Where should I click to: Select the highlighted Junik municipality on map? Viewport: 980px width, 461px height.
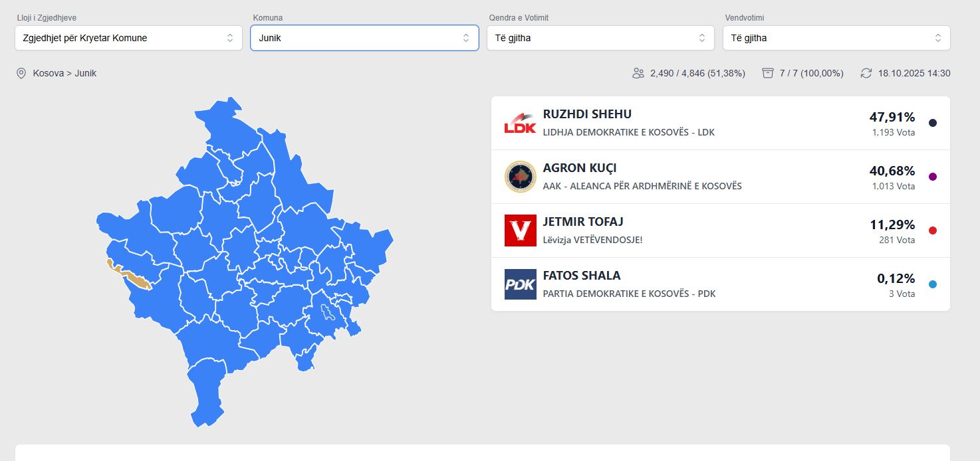[x=136, y=280]
